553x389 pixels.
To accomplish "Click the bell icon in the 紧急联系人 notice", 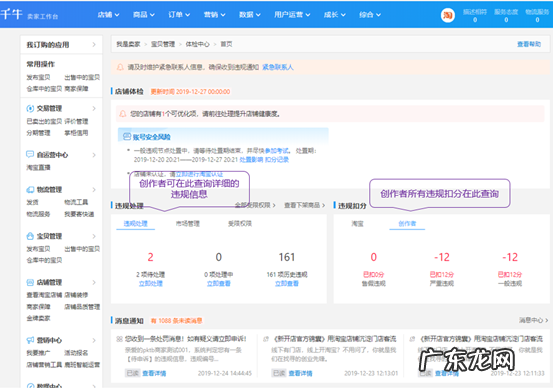I will [120, 67].
